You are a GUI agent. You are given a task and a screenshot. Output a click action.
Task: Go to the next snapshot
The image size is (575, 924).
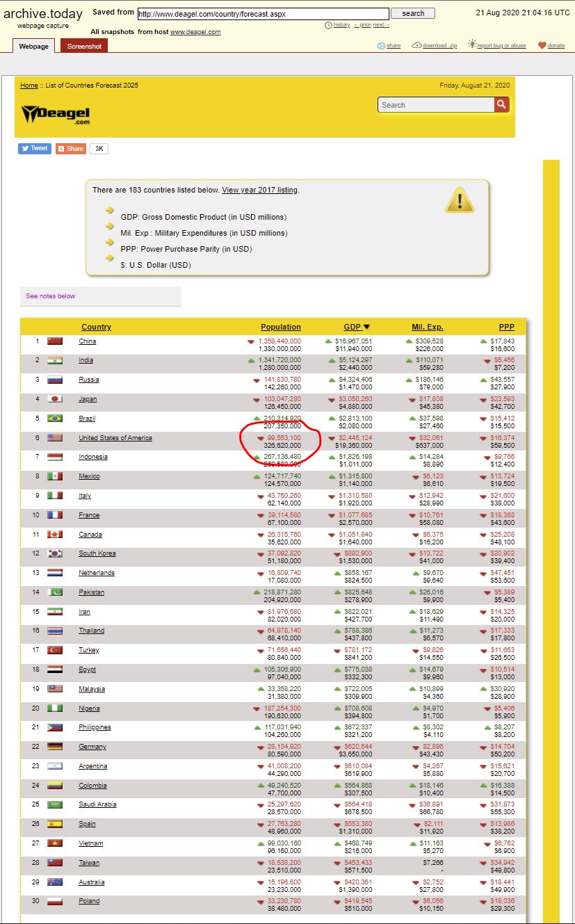point(381,25)
